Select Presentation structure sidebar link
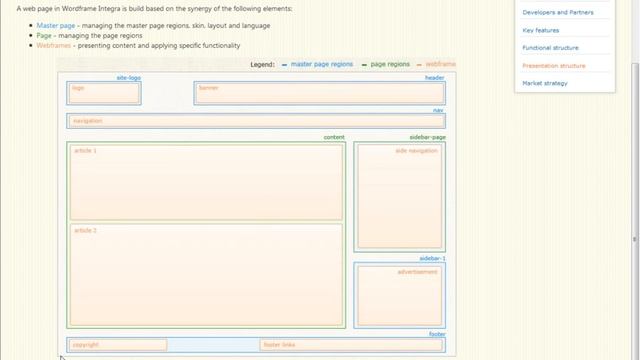This screenshot has width=640, height=360. pos(554,66)
